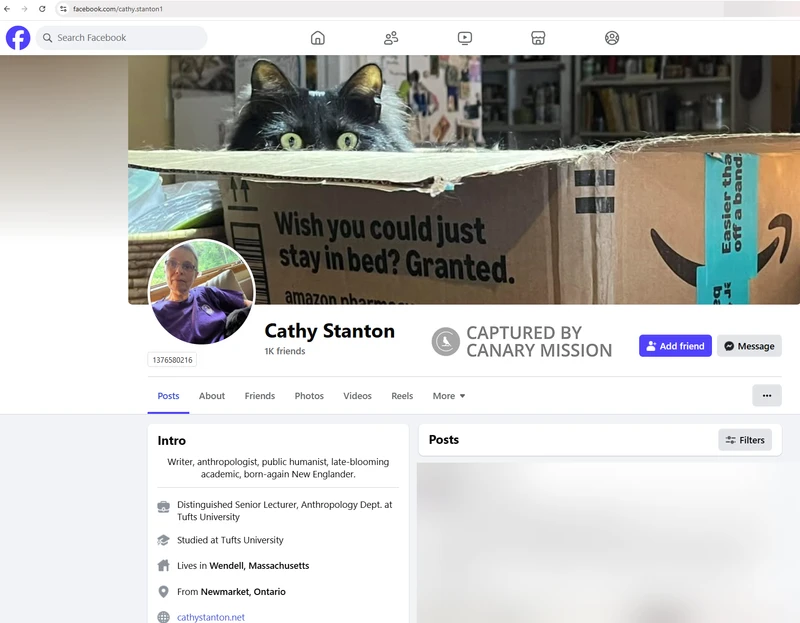Click the graduation cap education icon
The height and width of the screenshot is (623, 800).
[x=163, y=540]
